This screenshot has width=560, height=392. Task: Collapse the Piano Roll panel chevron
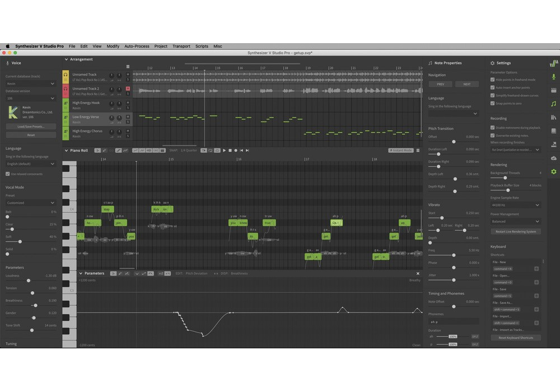[x=66, y=150]
